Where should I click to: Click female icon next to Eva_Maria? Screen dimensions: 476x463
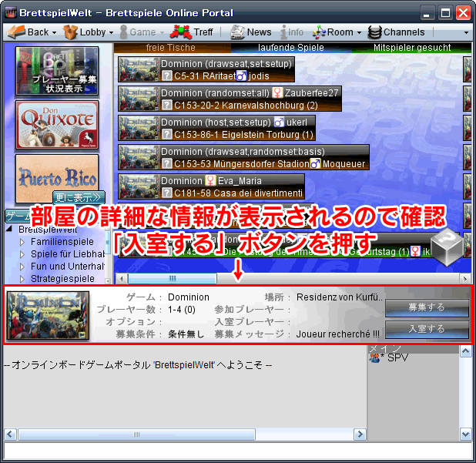[x=210, y=180]
